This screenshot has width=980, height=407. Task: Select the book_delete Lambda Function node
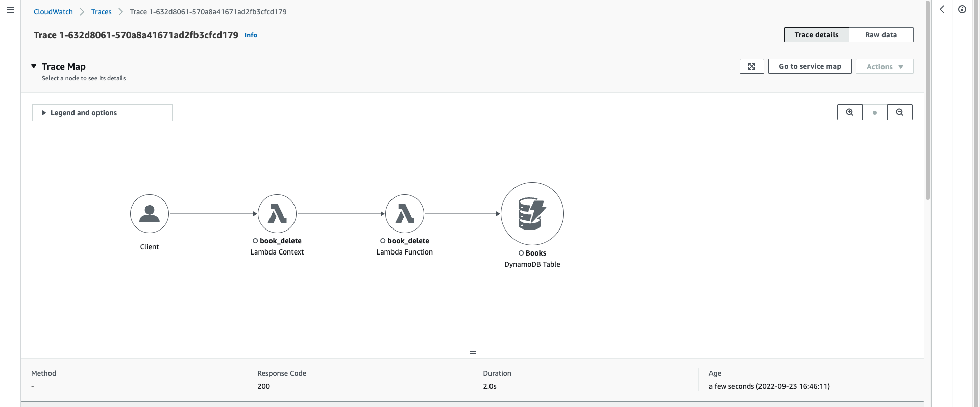tap(405, 214)
